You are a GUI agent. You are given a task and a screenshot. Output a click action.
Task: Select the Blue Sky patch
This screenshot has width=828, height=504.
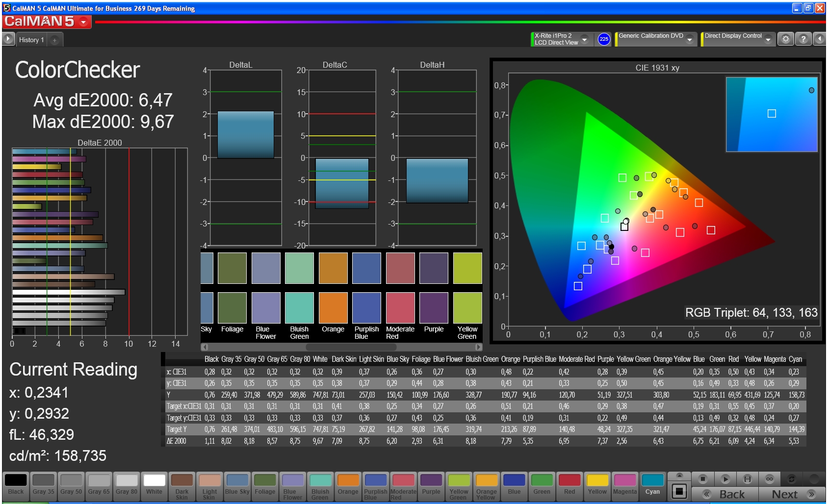point(237,486)
